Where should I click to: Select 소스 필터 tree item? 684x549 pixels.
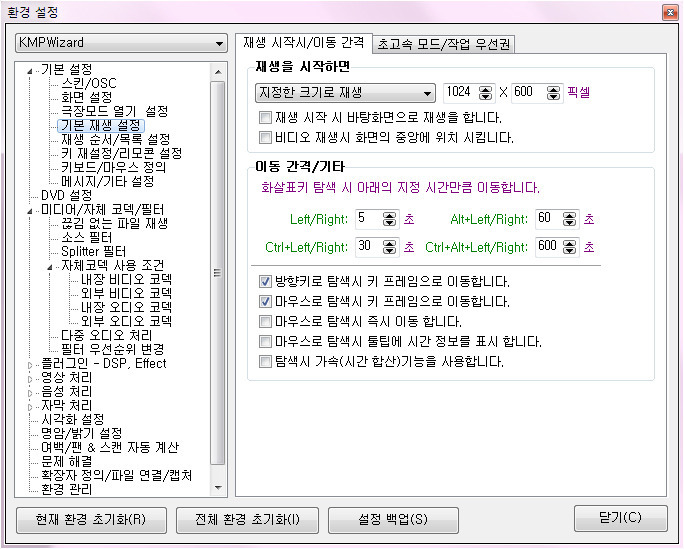tap(86, 237)
